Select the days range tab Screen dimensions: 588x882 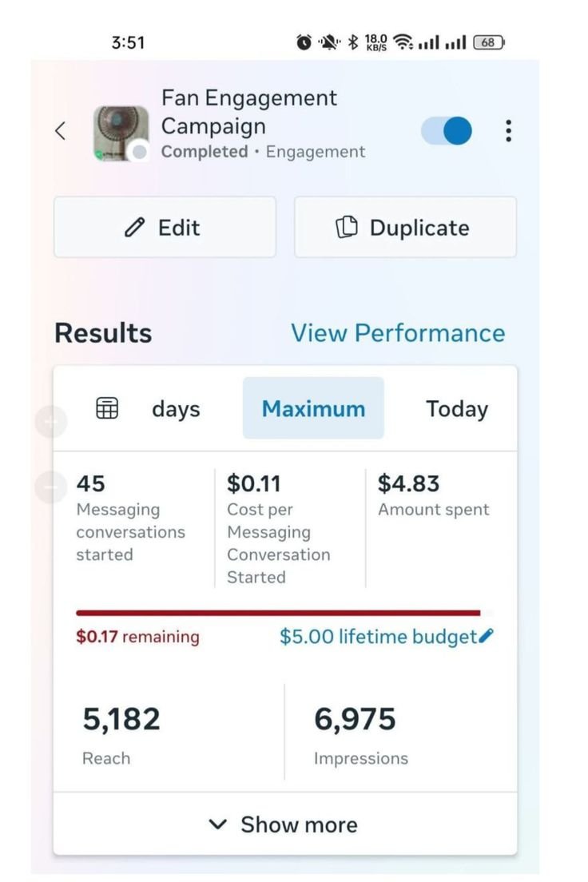coord(176,408)
